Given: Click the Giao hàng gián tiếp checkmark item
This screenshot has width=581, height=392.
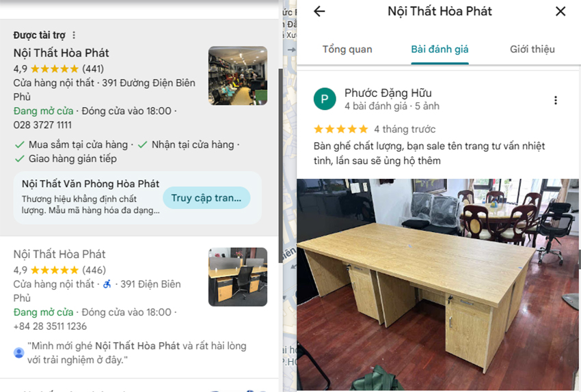Looking at the screenshot, I should 65,159.
